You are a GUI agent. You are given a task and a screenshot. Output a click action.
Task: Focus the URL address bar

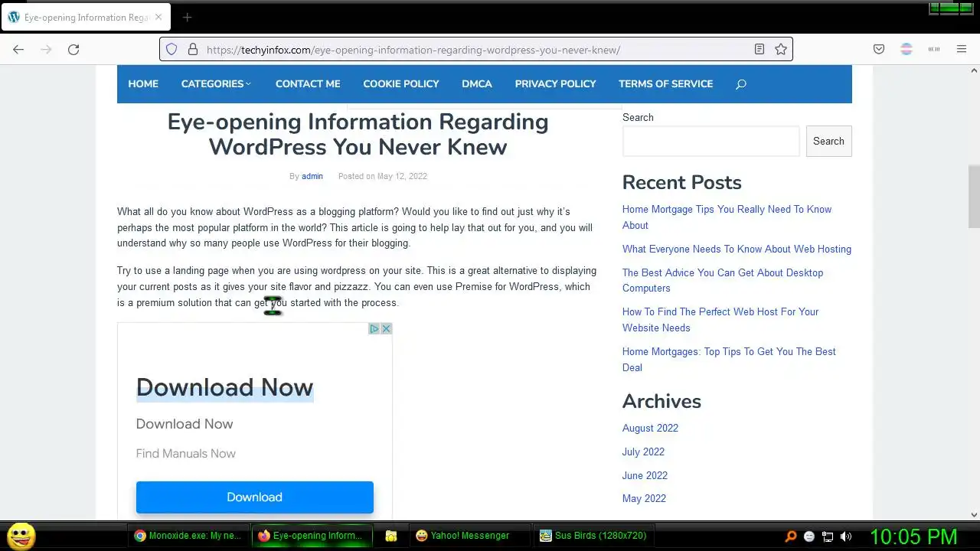click(475, 50)
